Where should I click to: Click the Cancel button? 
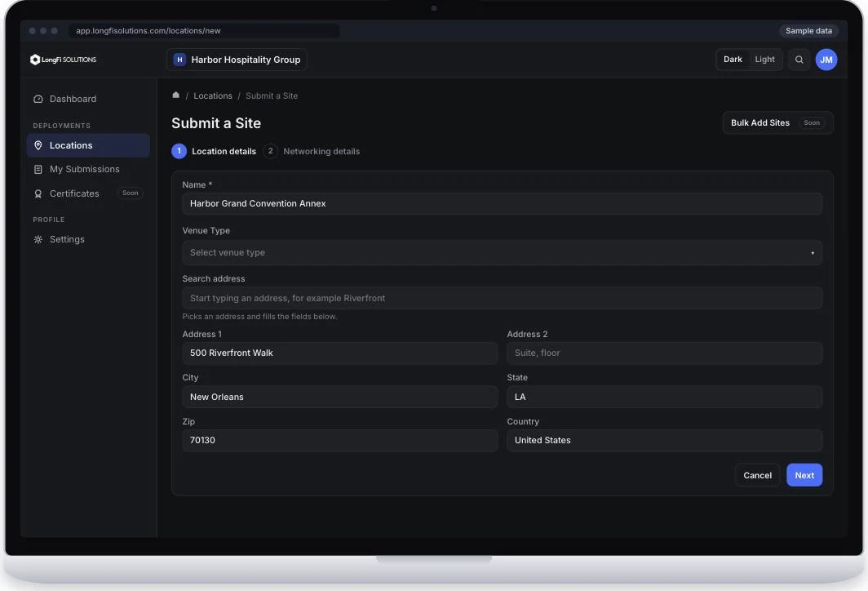click(757, 475)
